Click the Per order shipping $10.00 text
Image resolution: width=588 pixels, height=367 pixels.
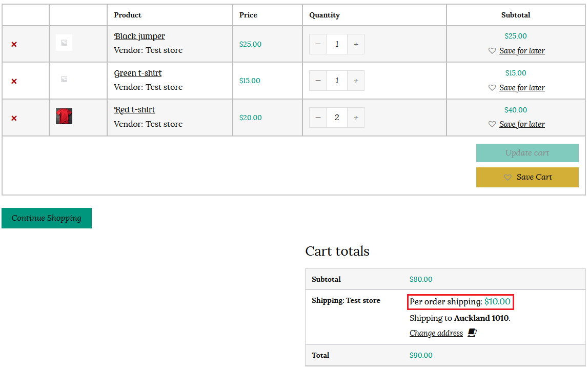coord(460,302)
